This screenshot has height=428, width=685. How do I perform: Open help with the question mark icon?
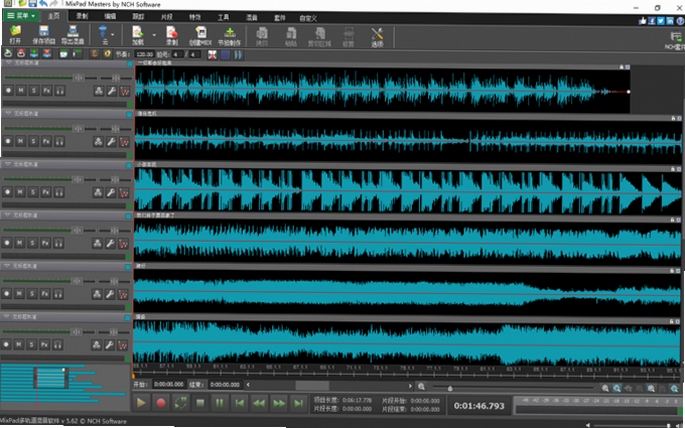[680, 21]
